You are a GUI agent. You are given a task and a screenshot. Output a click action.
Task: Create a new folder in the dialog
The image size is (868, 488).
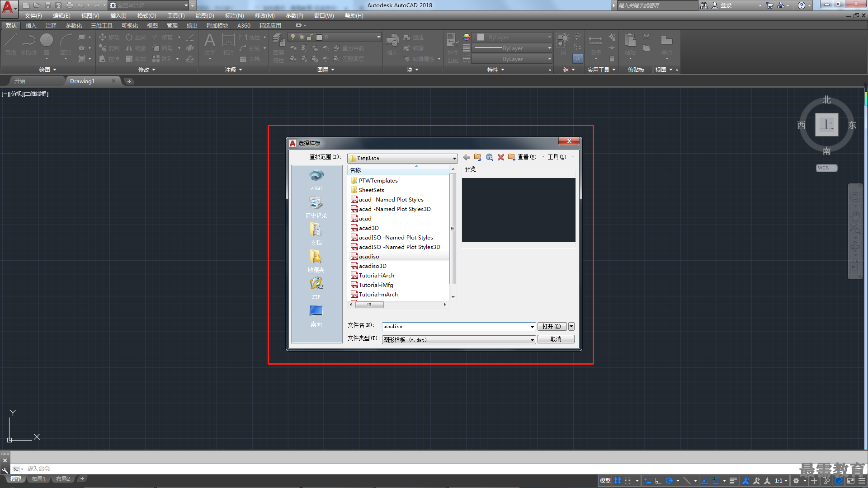coord(511,157)
